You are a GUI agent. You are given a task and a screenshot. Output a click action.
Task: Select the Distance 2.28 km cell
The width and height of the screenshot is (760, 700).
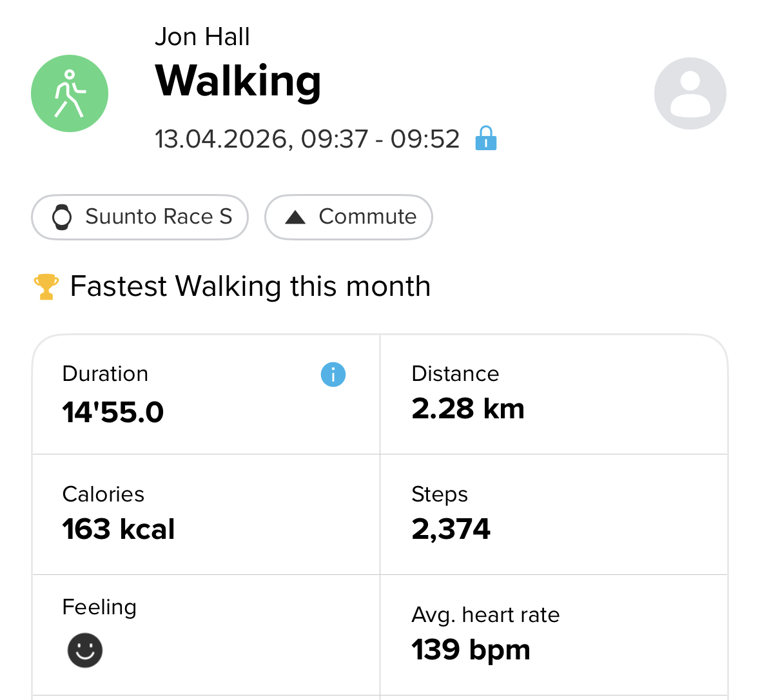click(553, 394)
